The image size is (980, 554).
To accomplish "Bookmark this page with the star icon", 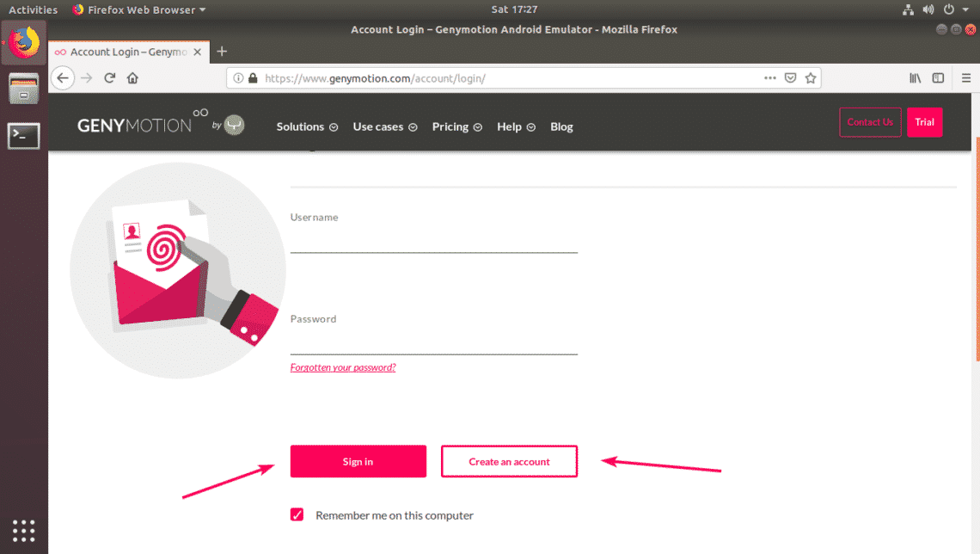I will pyautogui.click(x=810, y=77).
